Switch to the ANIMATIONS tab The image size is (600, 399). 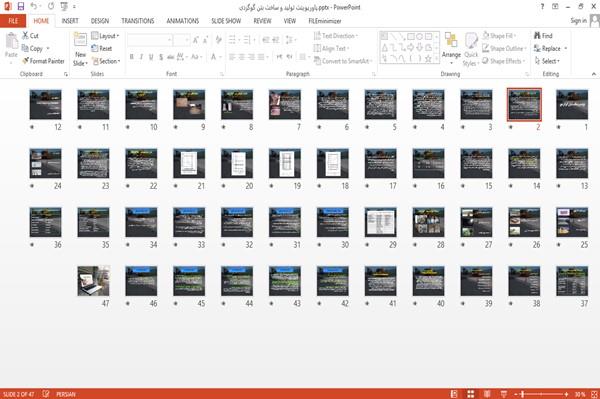click(183, 21)
